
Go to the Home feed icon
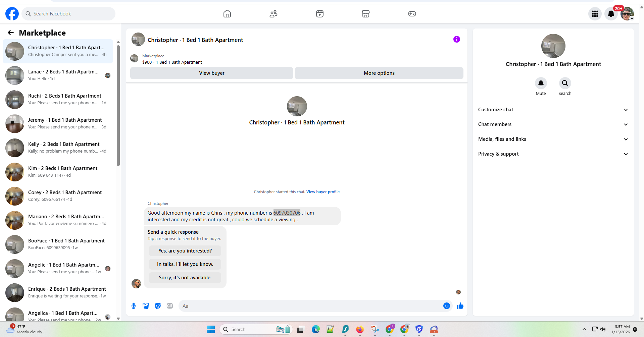click(227, 14)
